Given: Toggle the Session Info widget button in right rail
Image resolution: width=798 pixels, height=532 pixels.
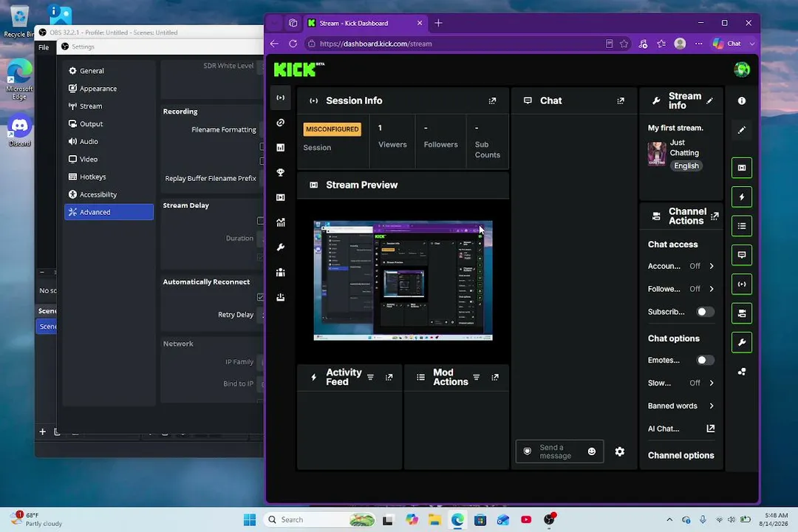Looking at the screenshot, I should coord(742,284).
